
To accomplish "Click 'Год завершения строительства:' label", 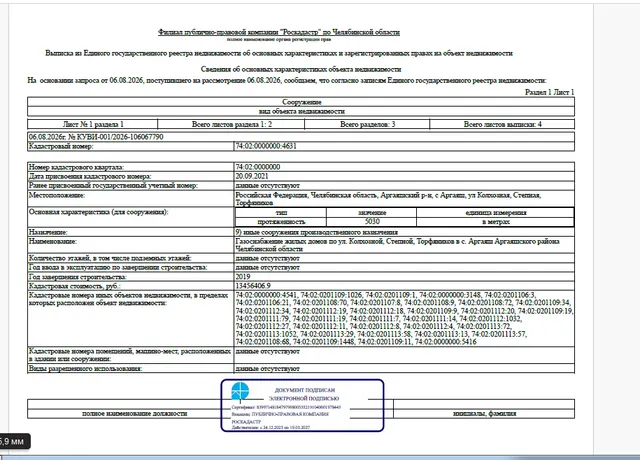I will (x=78, y=277).
